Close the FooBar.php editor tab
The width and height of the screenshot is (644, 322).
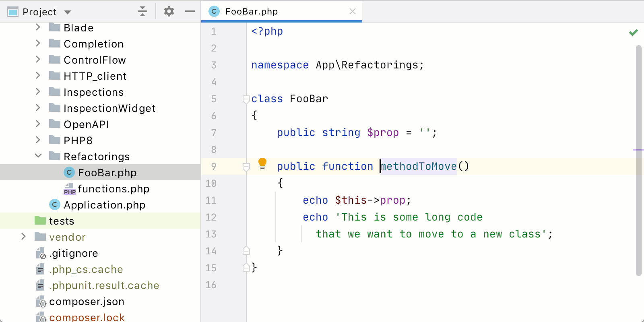click(x=353, y=11)
